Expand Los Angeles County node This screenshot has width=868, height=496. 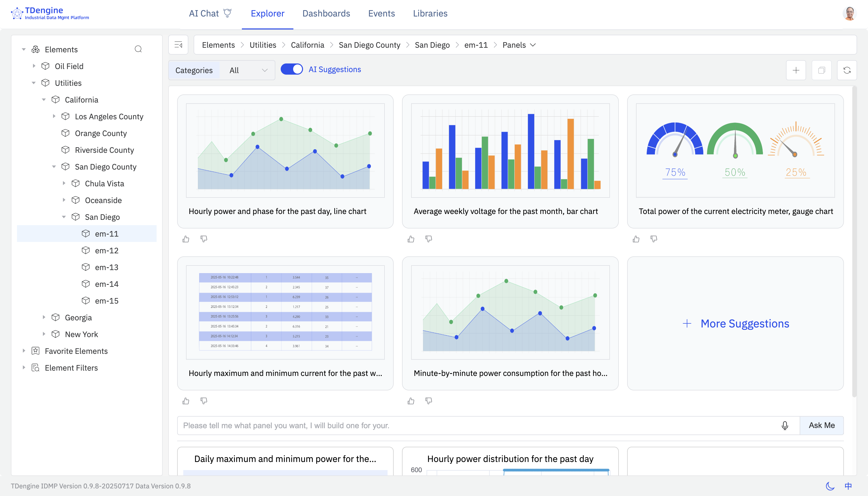click(54, 117)
